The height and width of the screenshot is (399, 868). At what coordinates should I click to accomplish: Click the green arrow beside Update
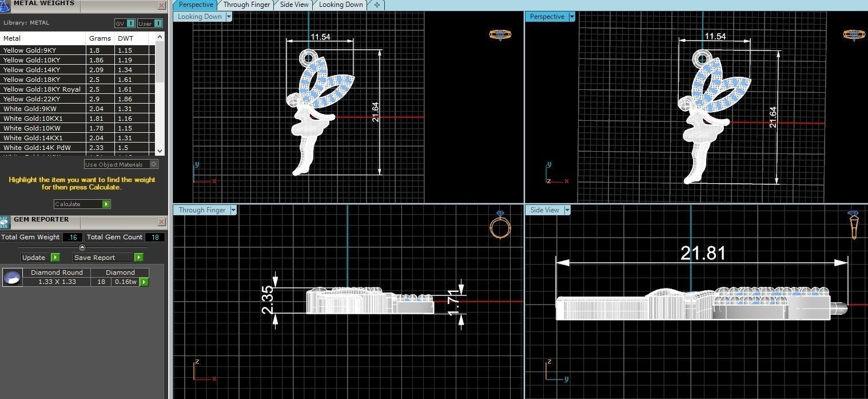click(55, 258)
